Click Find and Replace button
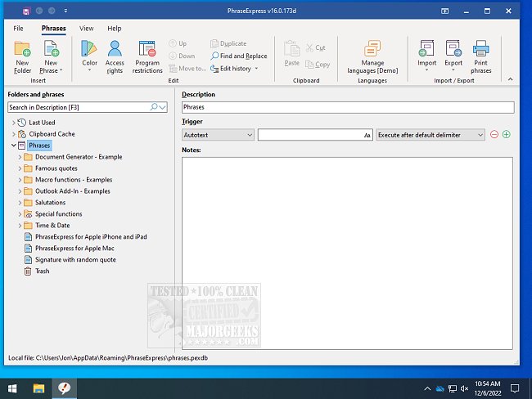Image resolution: width=532 pixels, height=399 pixels. tap(239, 56)
